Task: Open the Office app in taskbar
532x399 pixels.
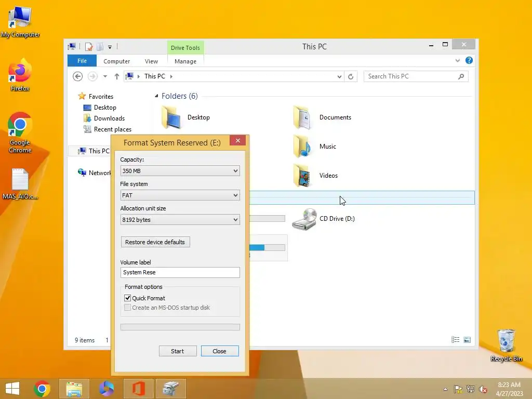Action: (x=138, y=389)
